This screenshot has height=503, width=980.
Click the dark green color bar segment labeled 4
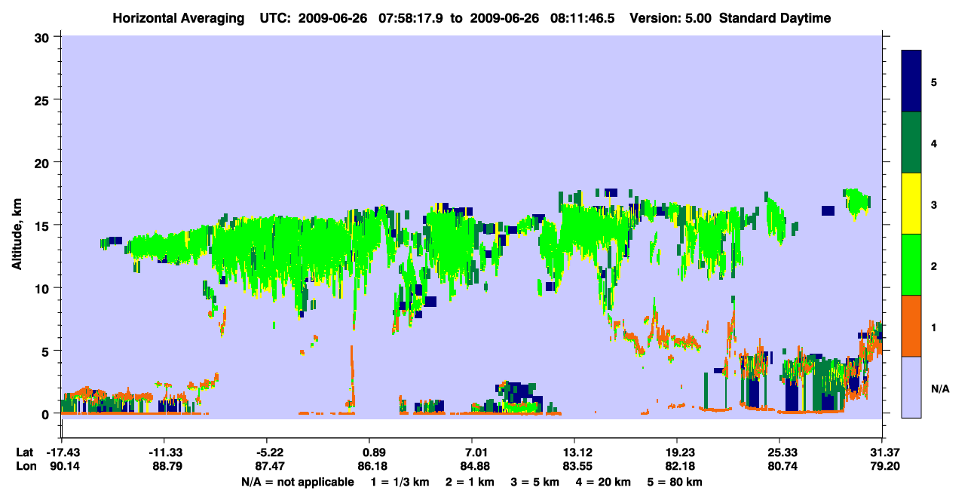911,143
